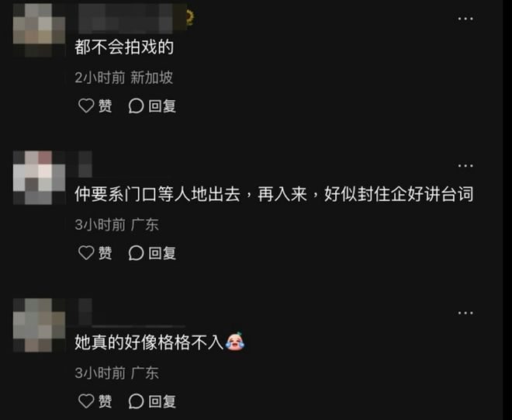
Task: Open first commenter's avatar profile
Action: click(x=39, y=30)
